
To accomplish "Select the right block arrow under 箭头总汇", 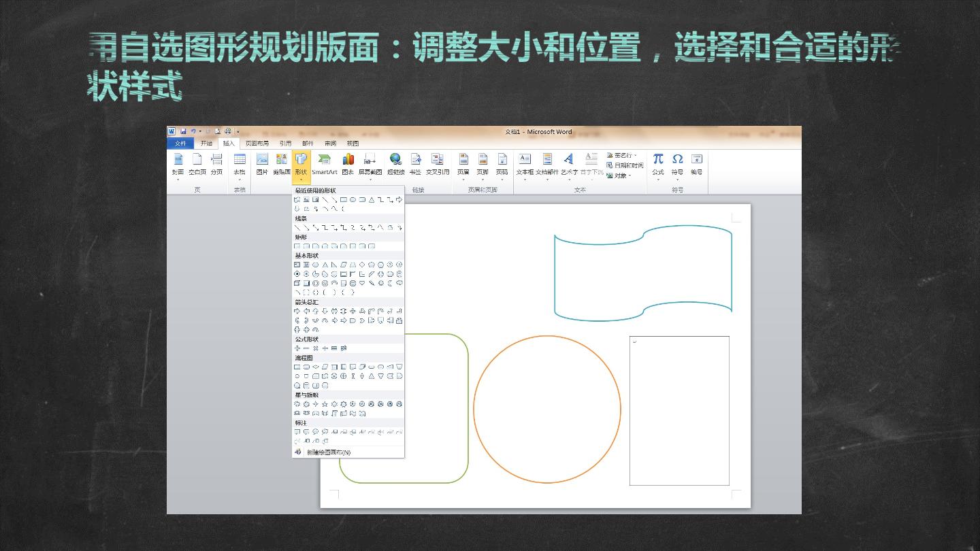I will pos(297,311).
